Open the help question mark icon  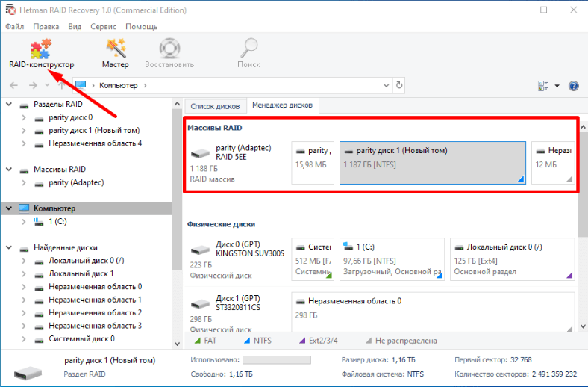click(x=573, y=86)
